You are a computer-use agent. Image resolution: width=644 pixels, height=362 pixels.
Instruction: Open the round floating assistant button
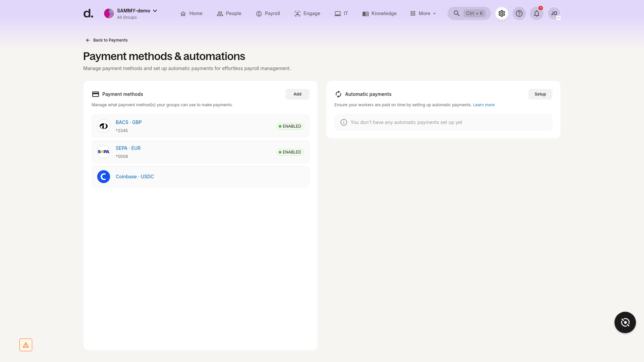coord(625,322)
